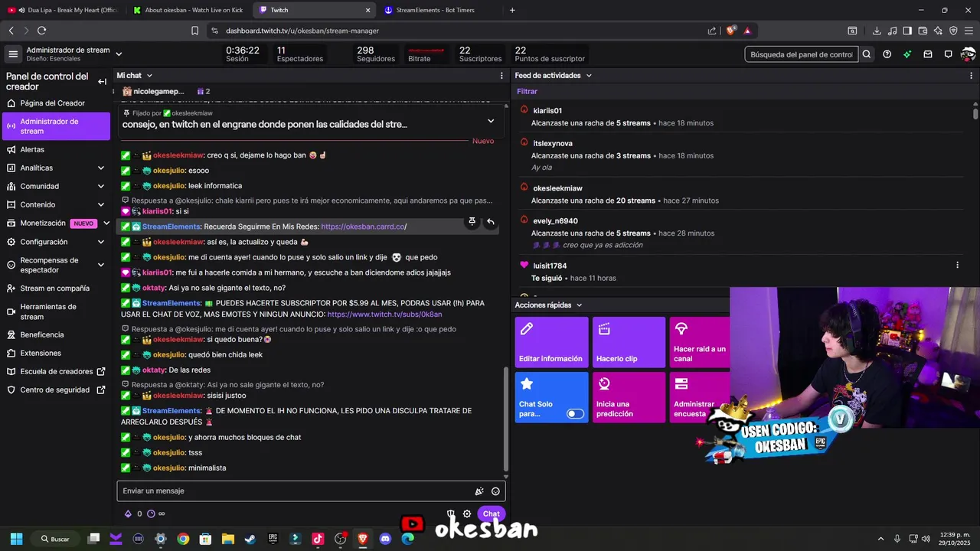Open the Brave Wallet icon
Screen dimensions: 980x551
coord(923,31)
